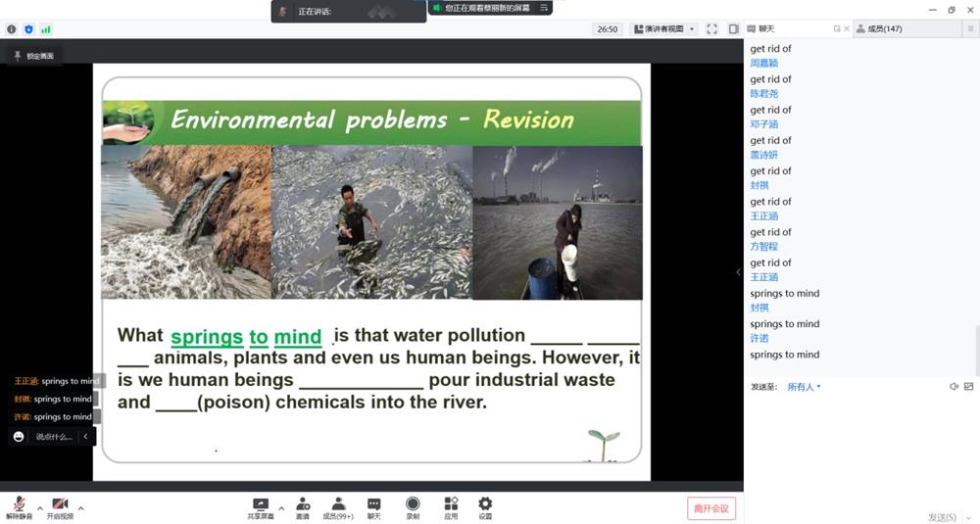Toggle the 开启视频 camera button
980x524 pixels.
60,506
